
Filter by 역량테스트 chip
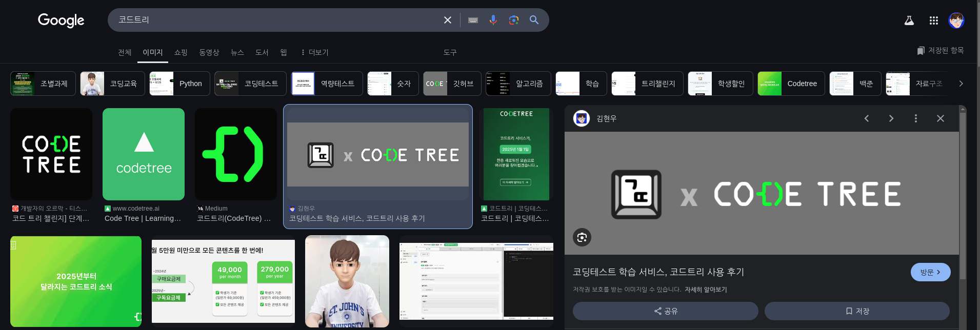tap(327, 84)
